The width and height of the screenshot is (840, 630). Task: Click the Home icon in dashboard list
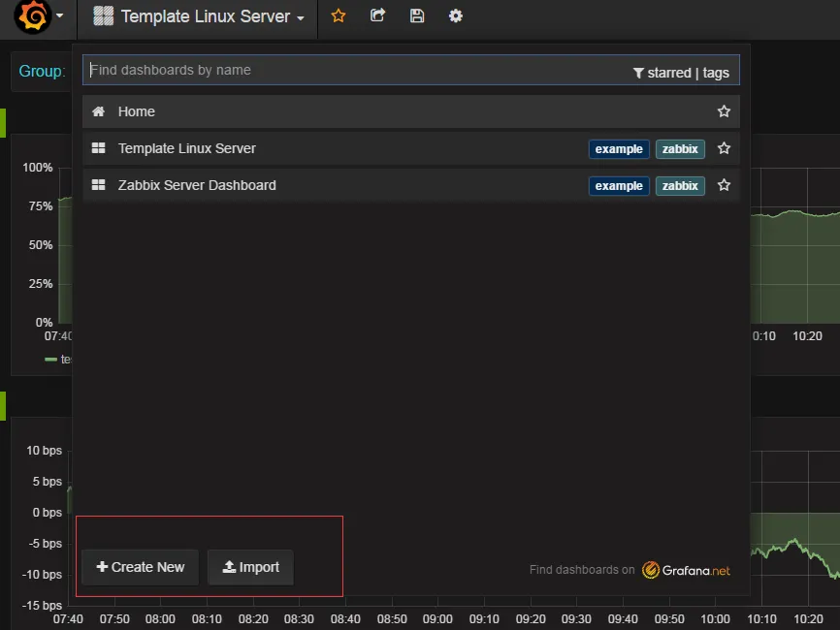point(98,111)
